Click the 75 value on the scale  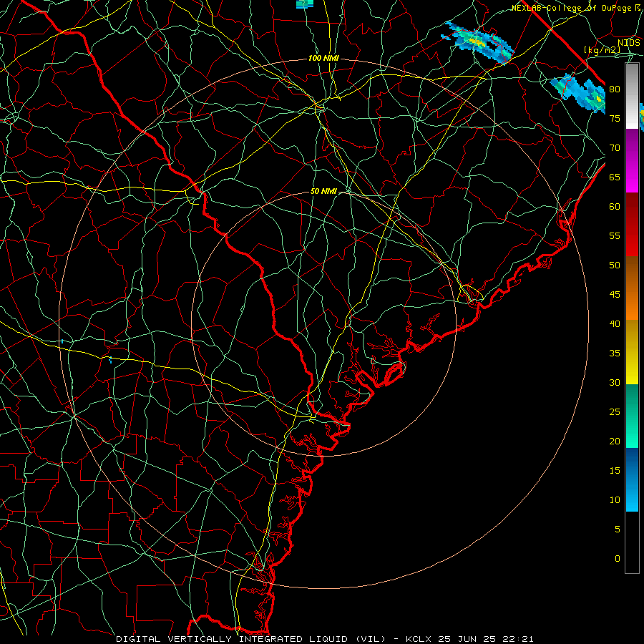pyautogui.click(x=615, y=118)
